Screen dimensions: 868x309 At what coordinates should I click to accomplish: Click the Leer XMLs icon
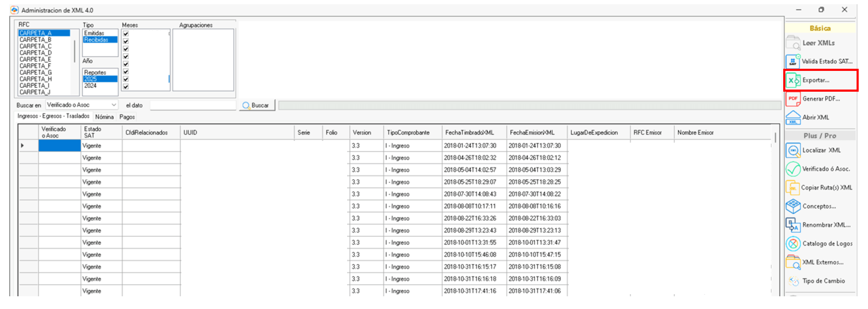tap(793, 43)
